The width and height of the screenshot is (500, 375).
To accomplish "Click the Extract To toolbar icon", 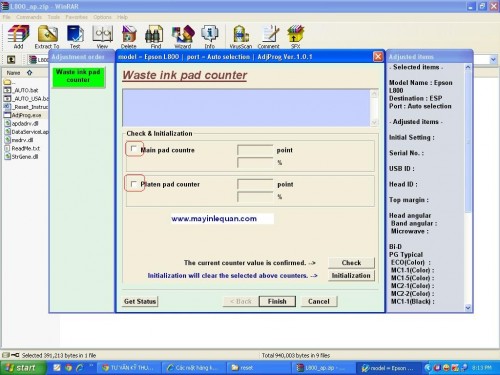I will click(x=47, y=37).
